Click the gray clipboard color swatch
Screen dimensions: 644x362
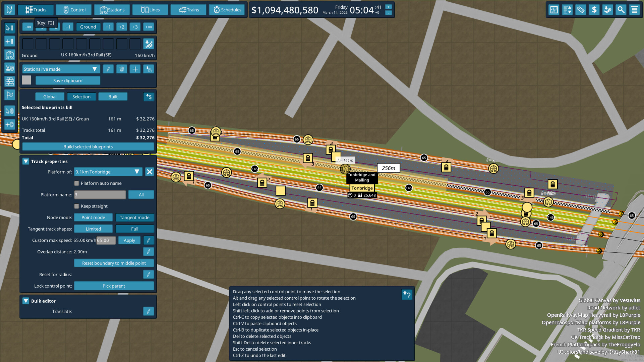tap(26, 80)
